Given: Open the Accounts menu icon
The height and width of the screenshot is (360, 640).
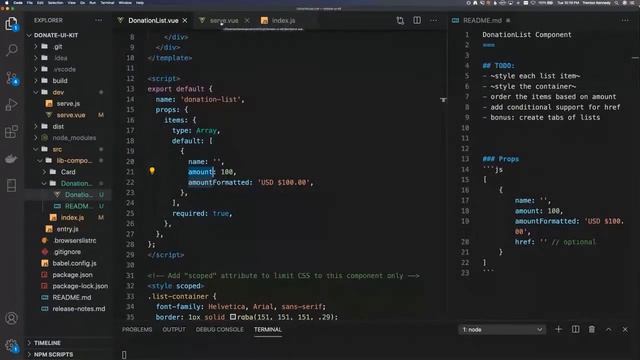Looking at the screenshot, I should (11, 318).
